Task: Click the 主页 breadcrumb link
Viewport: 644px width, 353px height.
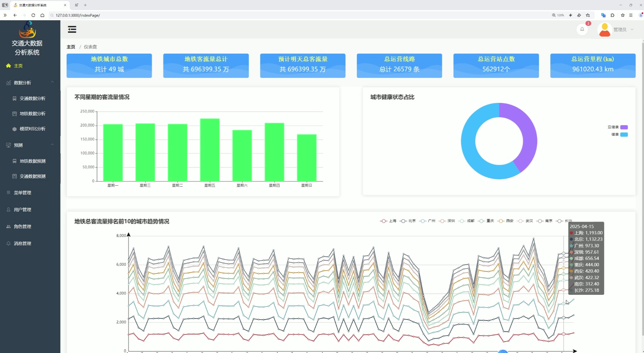Action: point(71,47)
